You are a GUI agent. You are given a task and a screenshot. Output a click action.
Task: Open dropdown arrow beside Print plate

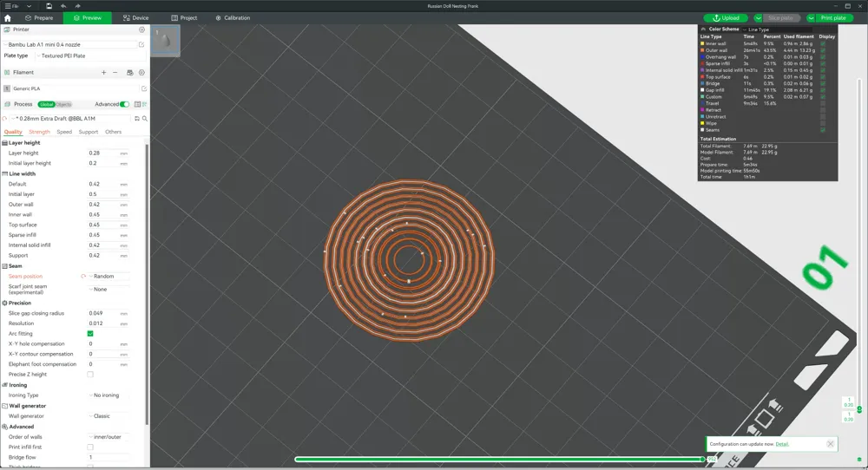click(811, 18)
